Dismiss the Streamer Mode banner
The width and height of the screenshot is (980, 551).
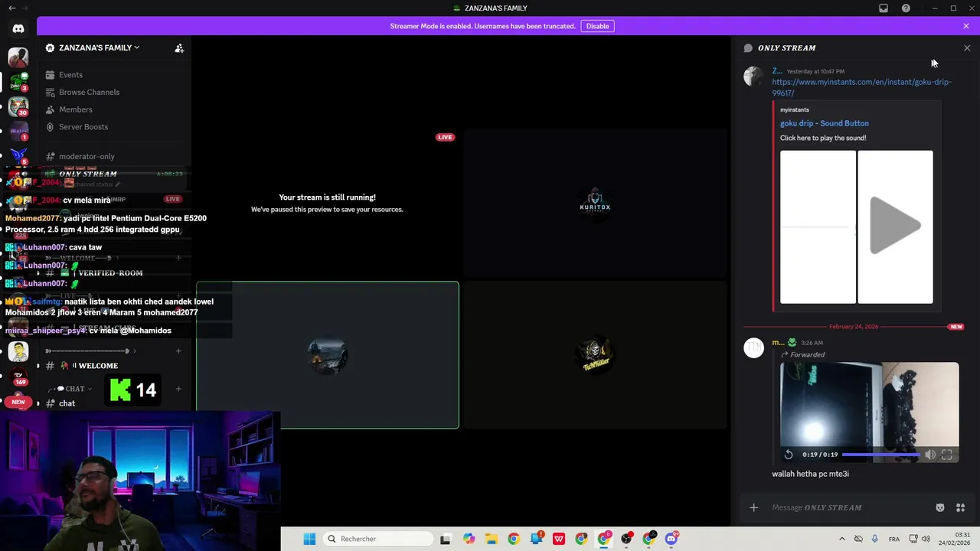pyautogui.click(x=966, y=26)
